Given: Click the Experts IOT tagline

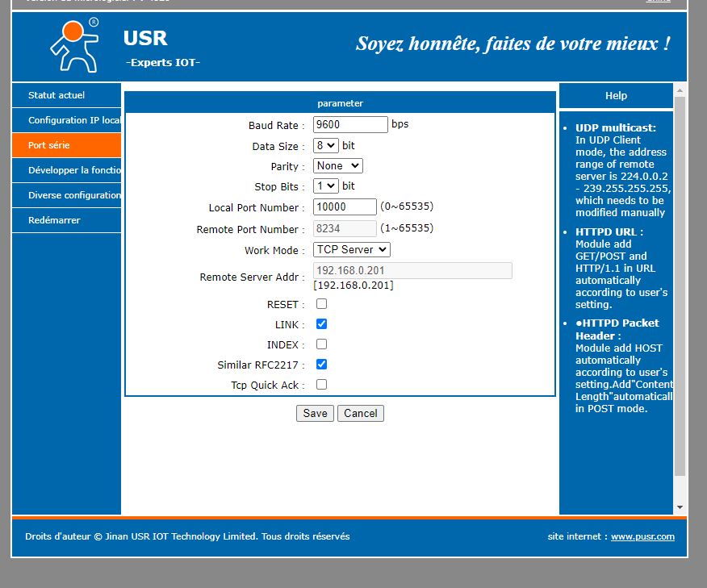Looking at the screenshot, I should click(163, 63).
